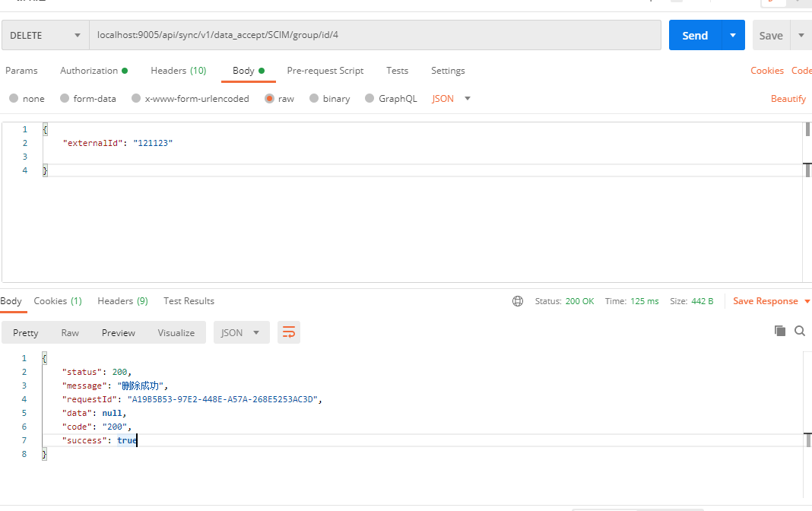Open the request Settings tab
The height and width of the screenshot is (511, 812).
(x=448, y=71)
